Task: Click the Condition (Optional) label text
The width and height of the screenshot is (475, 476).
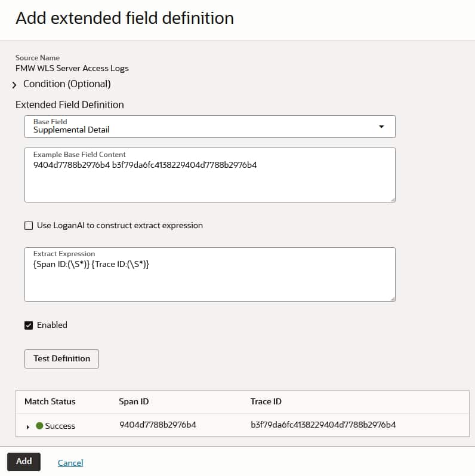Action: pyautogui.click(x=67, y=84)
